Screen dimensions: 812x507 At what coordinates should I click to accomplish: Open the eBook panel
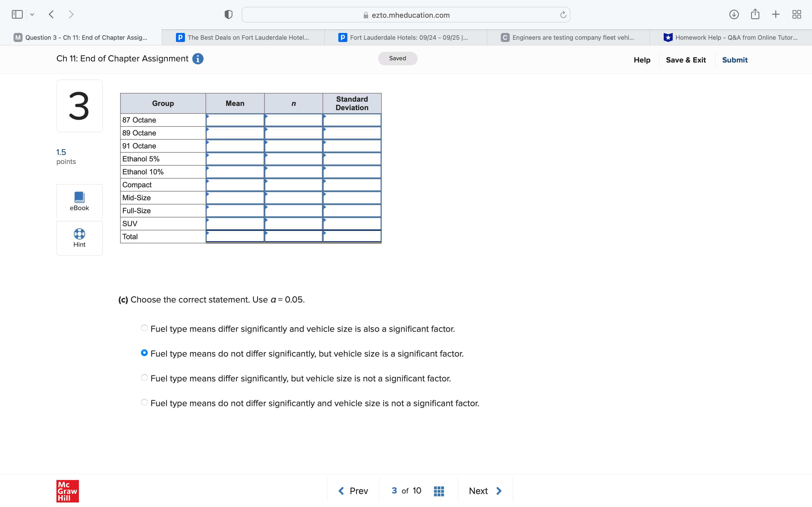click(x=79, y=201)
